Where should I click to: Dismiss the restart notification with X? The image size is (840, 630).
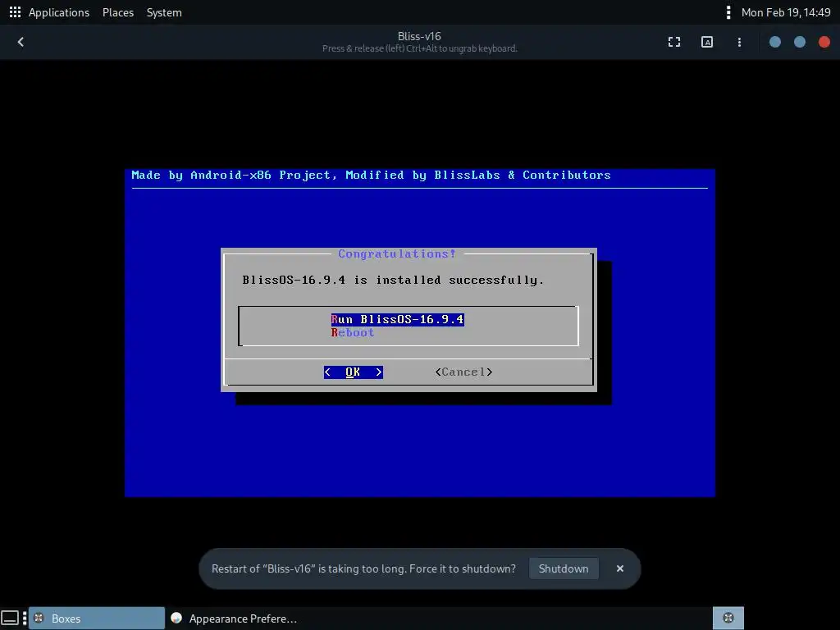(620, 568)
